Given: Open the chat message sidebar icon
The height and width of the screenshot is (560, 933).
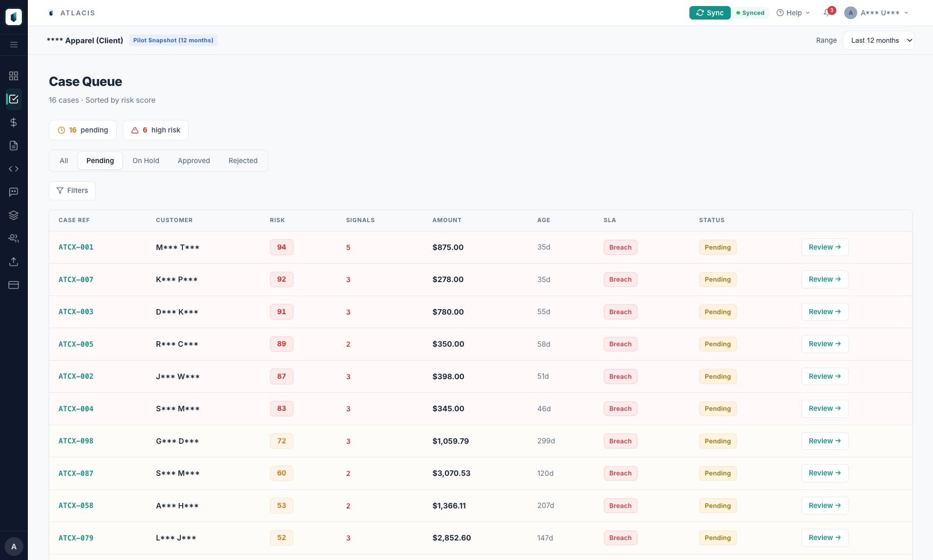Looking at the screenshot, I should click(x=14, y=192).
